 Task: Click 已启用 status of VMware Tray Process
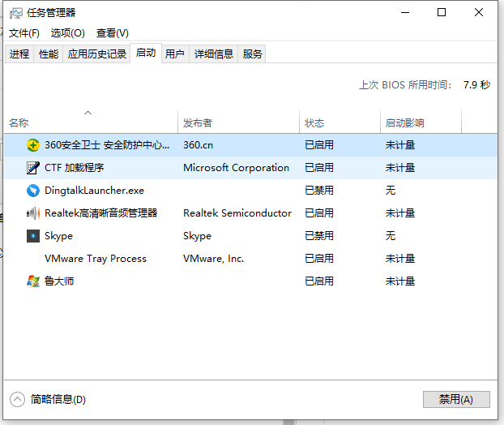tap(319, 259)
